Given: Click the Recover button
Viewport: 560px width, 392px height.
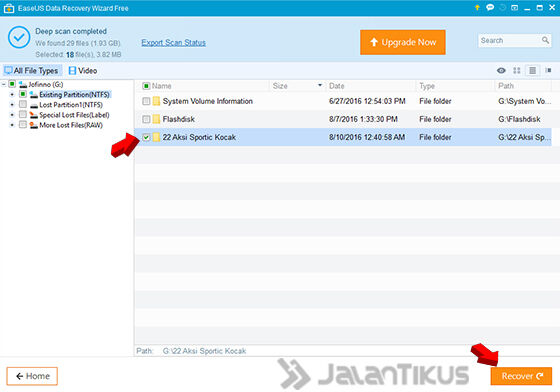Looking at the screenshot, I should click(x=521, y=376).
